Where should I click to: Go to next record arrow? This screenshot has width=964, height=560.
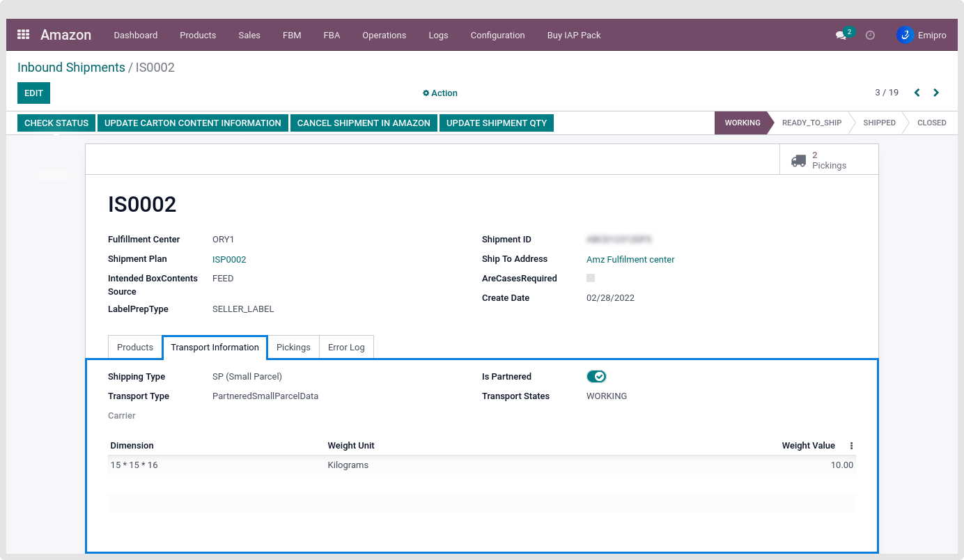[x=936, y=93]
